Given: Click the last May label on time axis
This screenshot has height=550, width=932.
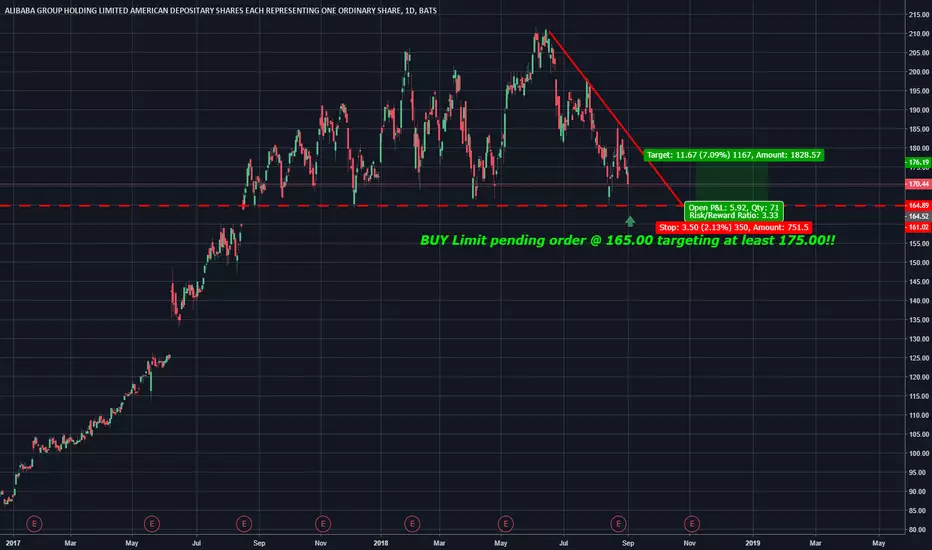Looking at the screenshot, I should pyautogui.click(x=879, y=543).
